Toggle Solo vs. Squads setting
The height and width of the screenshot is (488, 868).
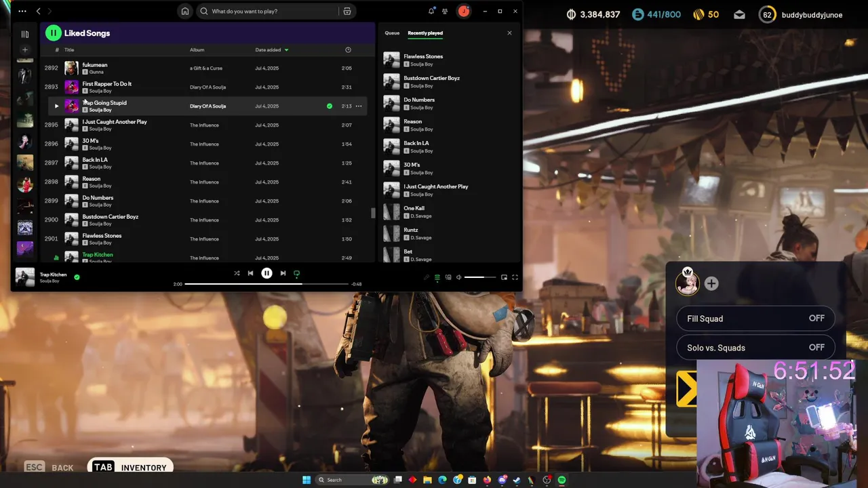tap(755, 348)
